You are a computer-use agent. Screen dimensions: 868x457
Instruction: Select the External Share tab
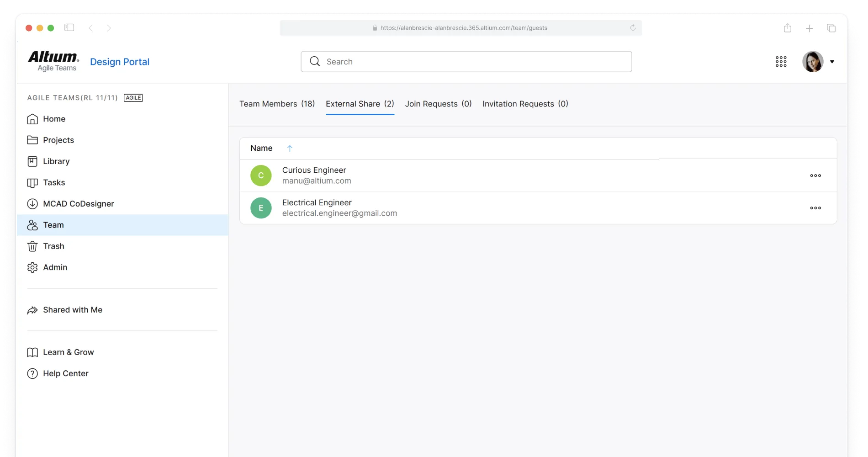[x=360, y=104]
